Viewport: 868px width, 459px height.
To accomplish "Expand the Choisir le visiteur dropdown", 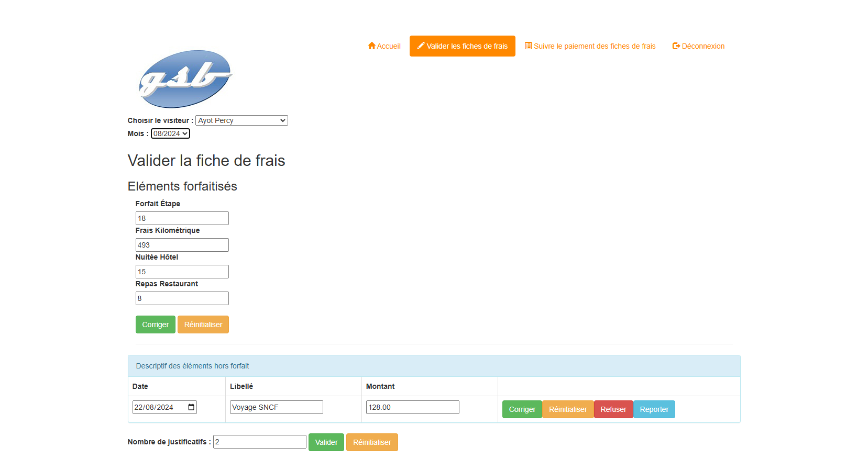I will 241,120.
